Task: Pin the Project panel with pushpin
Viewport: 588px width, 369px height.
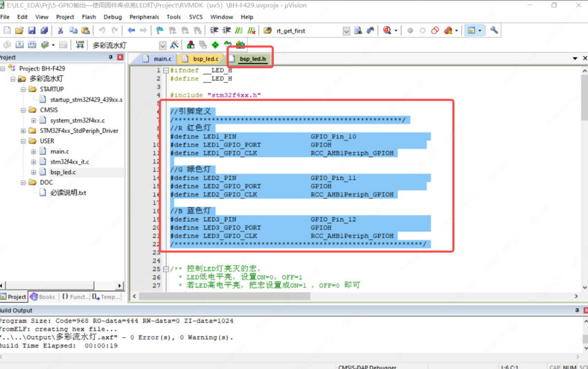Action: (111, 57)
